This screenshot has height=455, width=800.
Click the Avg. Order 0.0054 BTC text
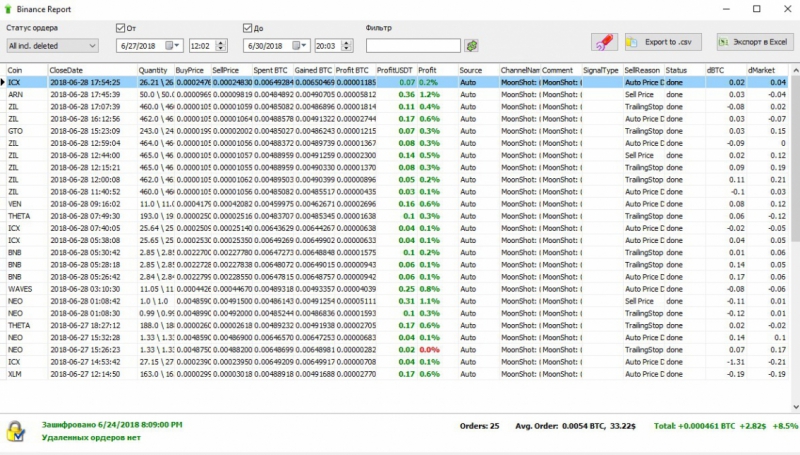[576, 426]
